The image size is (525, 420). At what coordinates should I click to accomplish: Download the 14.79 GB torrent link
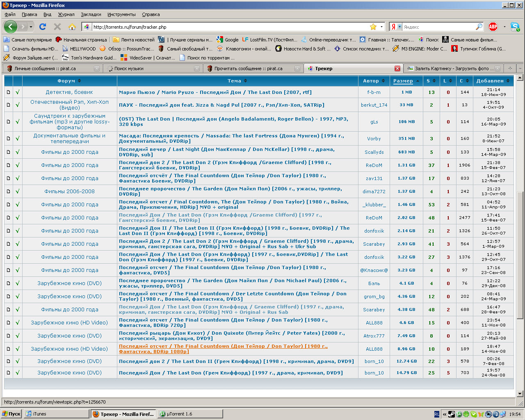(406, 373)
